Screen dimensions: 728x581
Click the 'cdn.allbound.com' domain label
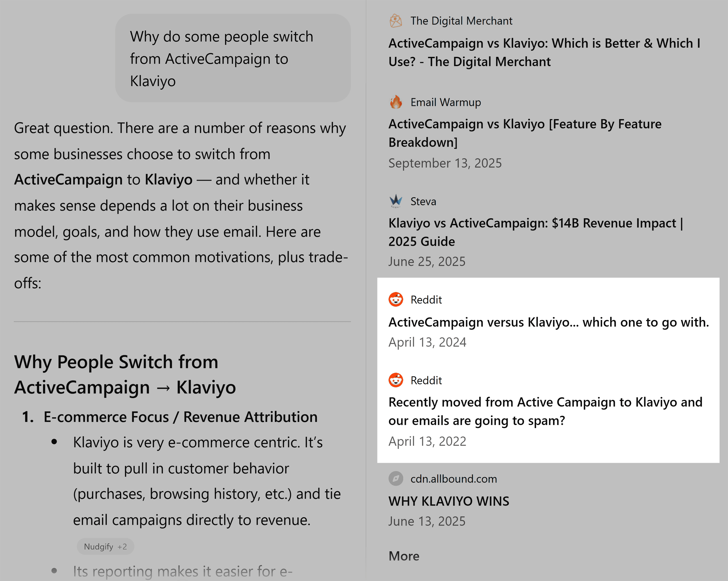(453, 479)
